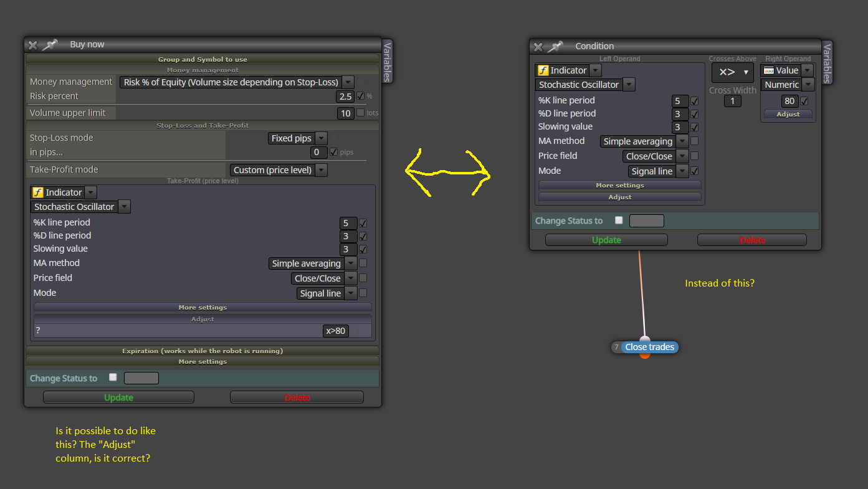
Task: Click Update in Condition panel
Action: click(x=606, y=240)
